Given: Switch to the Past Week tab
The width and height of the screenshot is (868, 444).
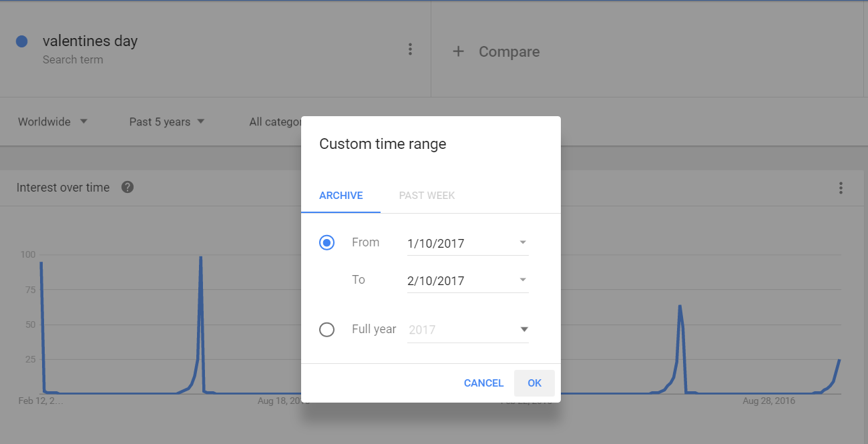Looking at the screenshot, I should point(427,196).
